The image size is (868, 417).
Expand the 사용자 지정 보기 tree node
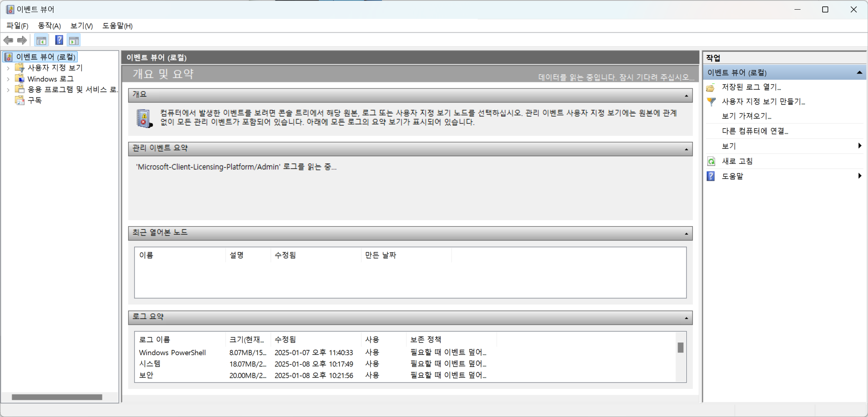click(8, 68)
